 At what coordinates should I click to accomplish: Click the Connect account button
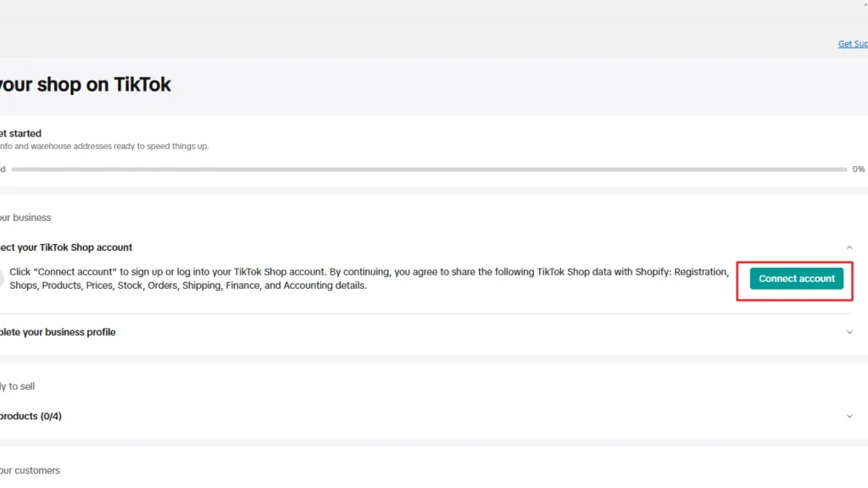(796, 278)
